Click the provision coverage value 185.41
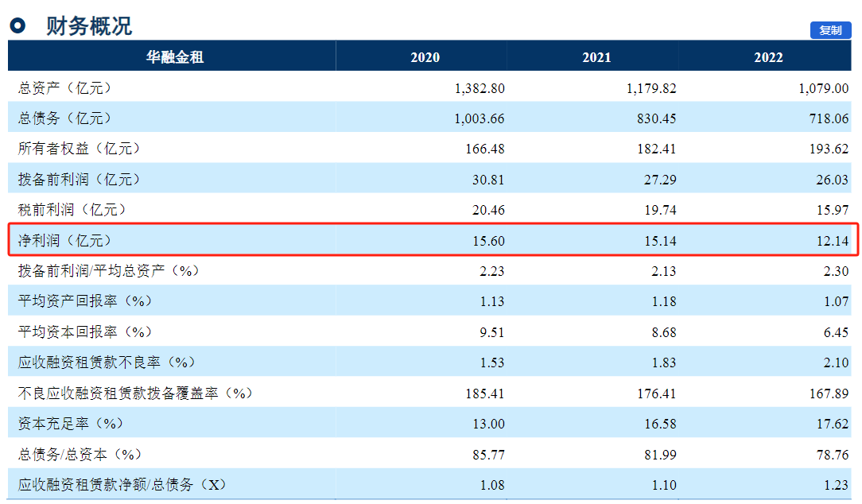862x504 pixels. tap(485, 394)
